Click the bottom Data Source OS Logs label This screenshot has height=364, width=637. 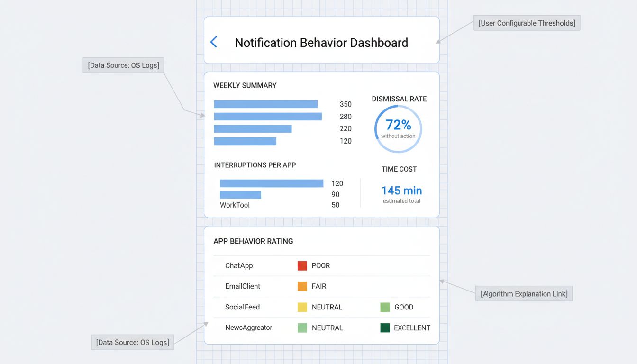(132, 342)
